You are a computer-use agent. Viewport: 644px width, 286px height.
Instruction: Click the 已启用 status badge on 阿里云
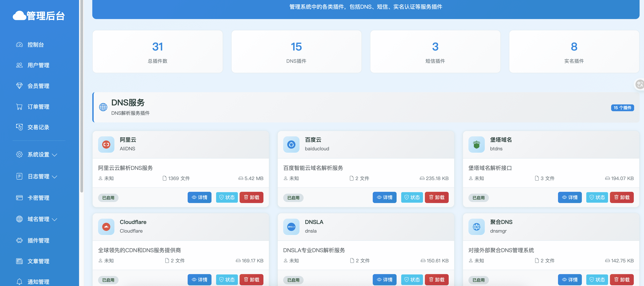tap(108, 198)
